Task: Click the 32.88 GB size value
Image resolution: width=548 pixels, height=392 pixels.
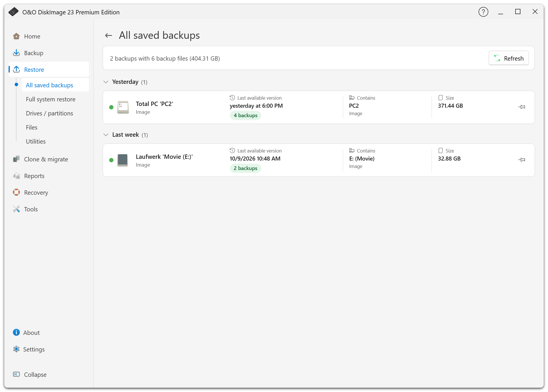Action: coord(449,159)
